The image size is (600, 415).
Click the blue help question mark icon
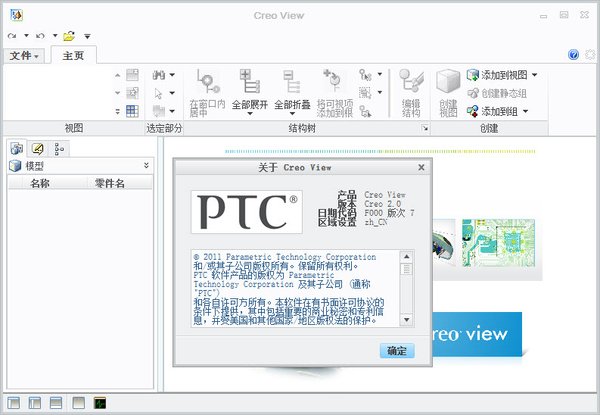573,55
